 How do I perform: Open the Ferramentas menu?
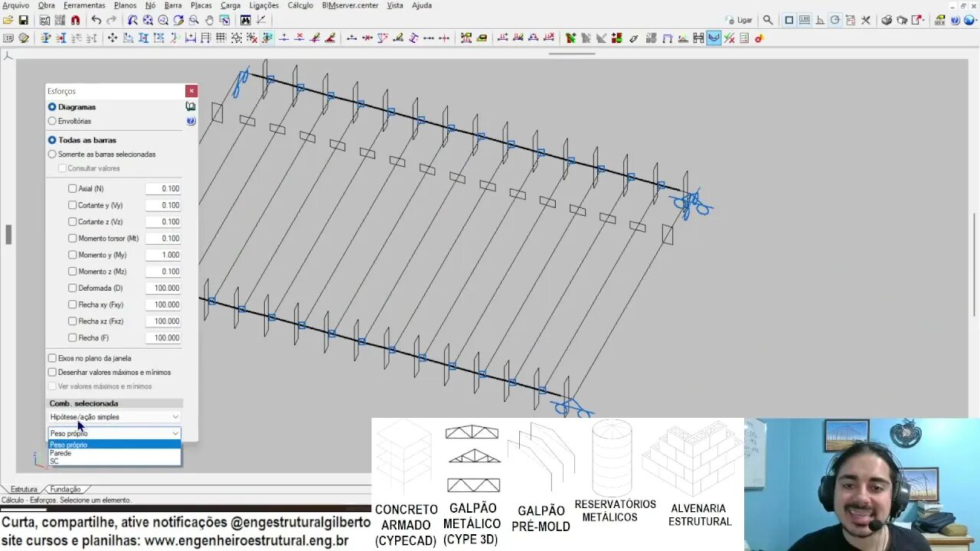[84, 5]
